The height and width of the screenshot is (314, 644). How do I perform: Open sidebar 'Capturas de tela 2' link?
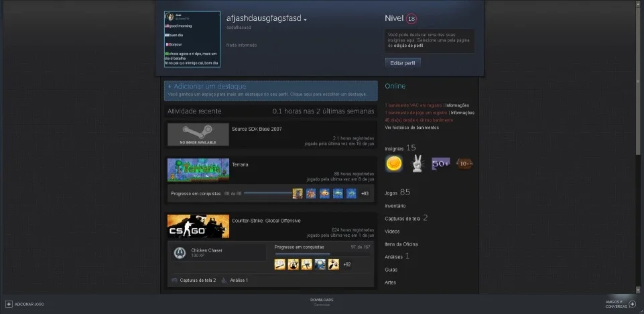click(x=406, y=218)
